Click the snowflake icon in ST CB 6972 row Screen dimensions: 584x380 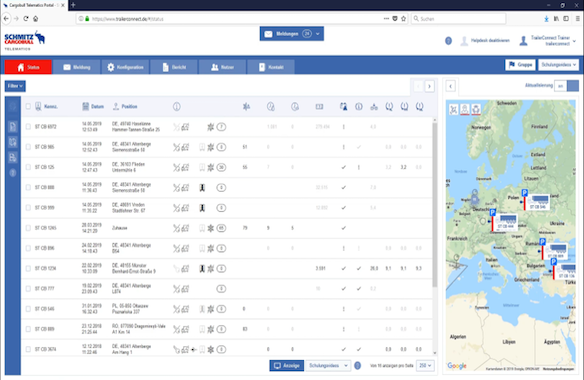click(210, 127)
